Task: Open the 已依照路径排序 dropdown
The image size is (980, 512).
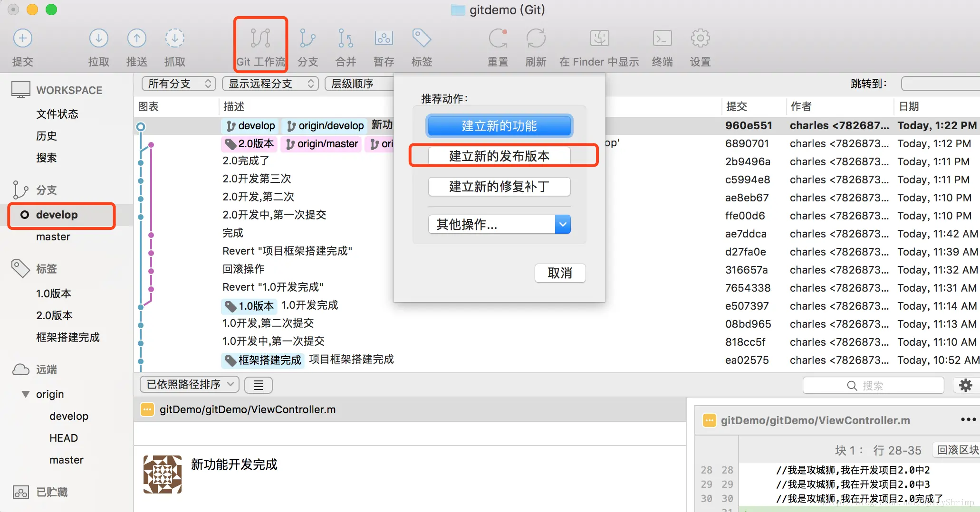Action: pos(189,384)
